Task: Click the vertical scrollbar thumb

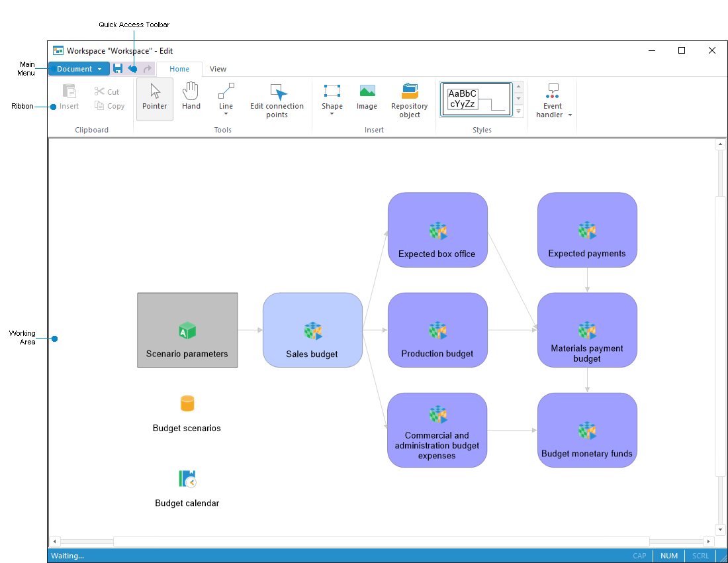Action: [x=720, y=336]
